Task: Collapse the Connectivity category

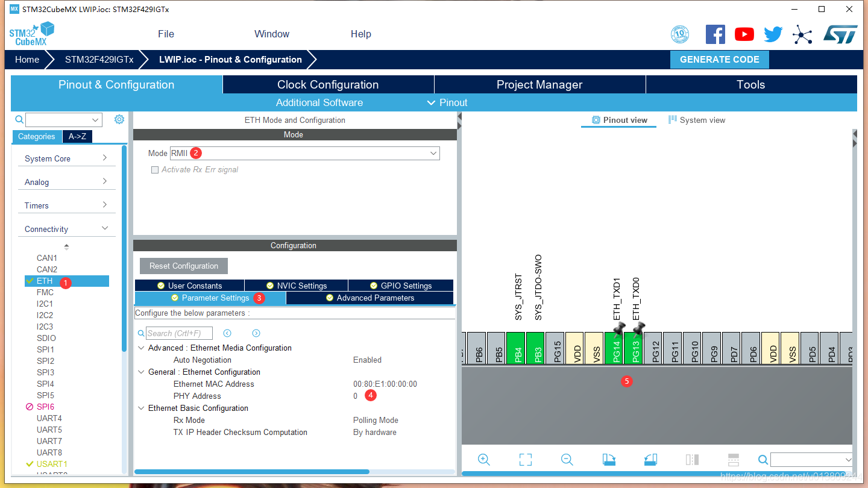Action: [x=66, y=229]
